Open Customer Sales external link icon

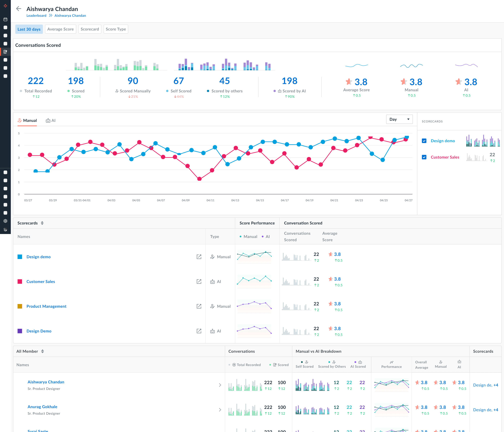click(x=199, y=282)
